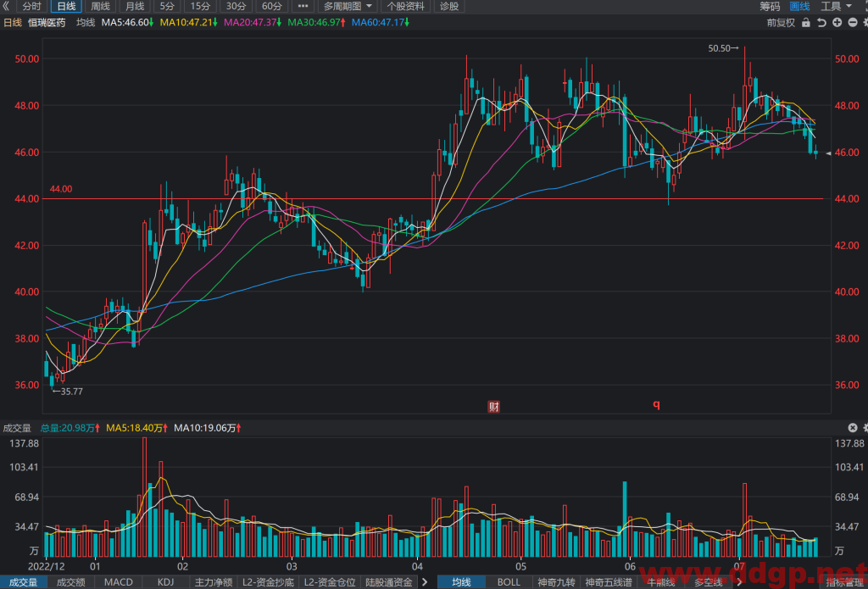Select the 成交量 sub-indicator tab
The image size is (868, 589).
(23, 582)
